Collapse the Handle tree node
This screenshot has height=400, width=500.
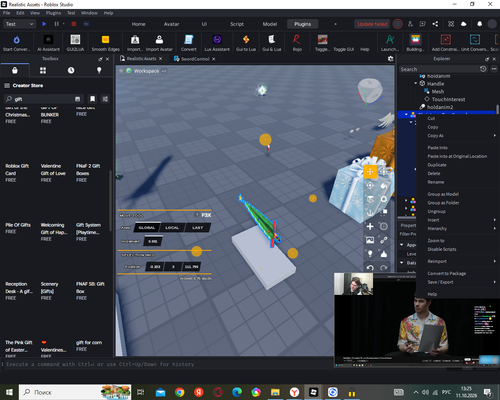coord(416,83)
